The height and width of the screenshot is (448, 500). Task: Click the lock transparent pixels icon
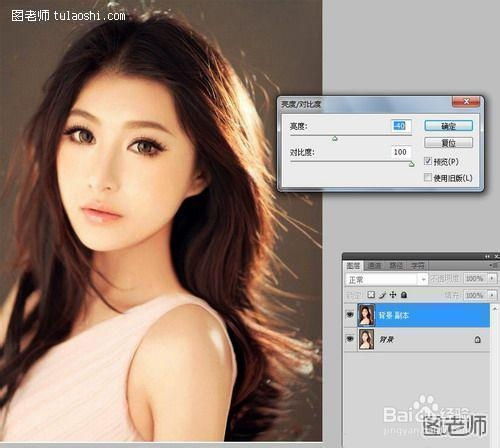pos(371,295)
